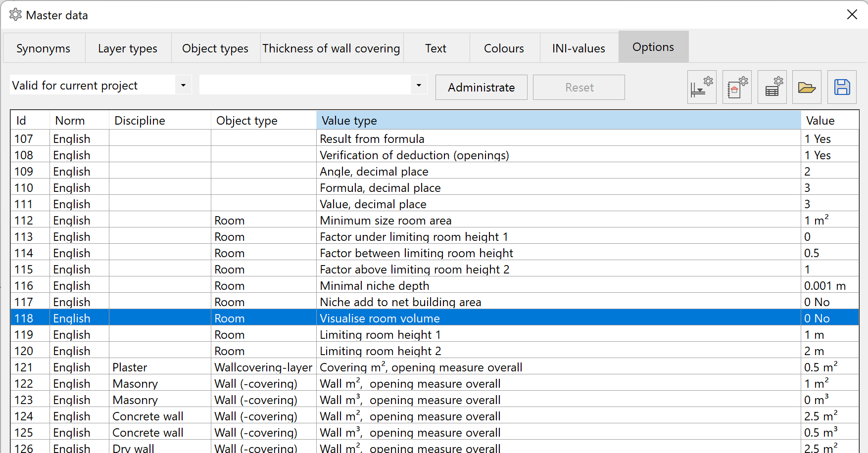Select the 'Result from formula' row

tap(434, 138)
